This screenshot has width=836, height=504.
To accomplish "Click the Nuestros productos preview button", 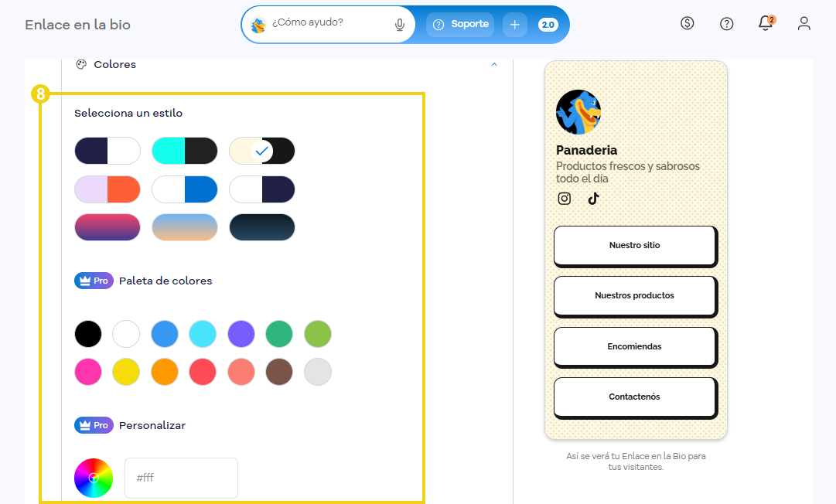I will point(636,296).
